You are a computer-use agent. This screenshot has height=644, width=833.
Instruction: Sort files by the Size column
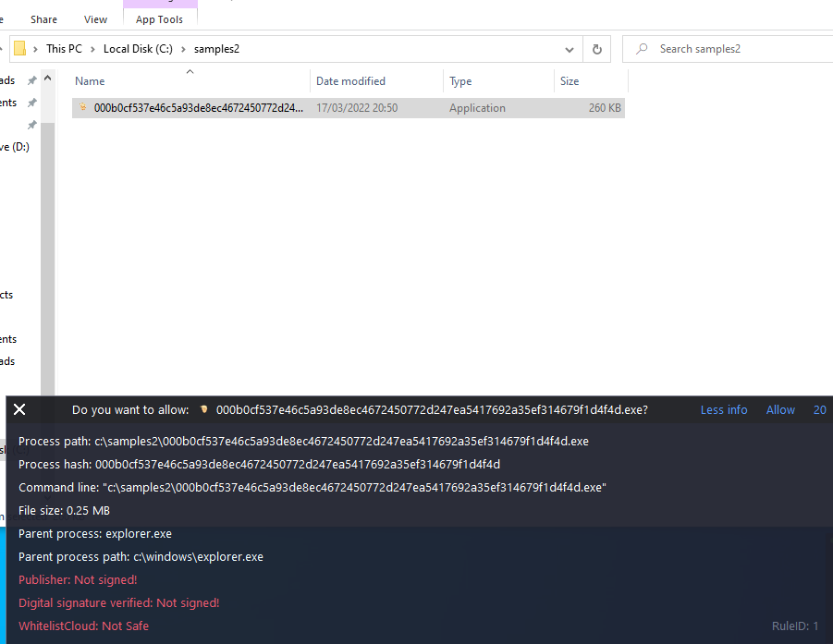[570, 81]
